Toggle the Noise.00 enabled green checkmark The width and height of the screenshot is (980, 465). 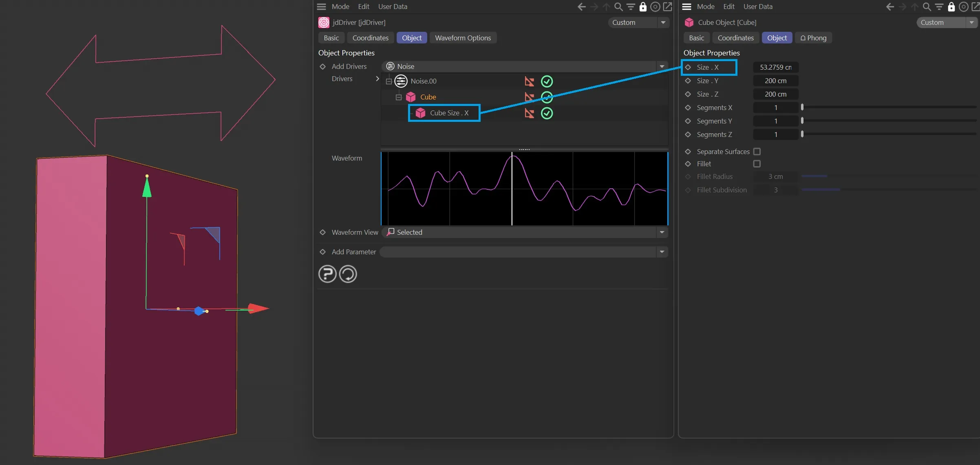(547, 82)
